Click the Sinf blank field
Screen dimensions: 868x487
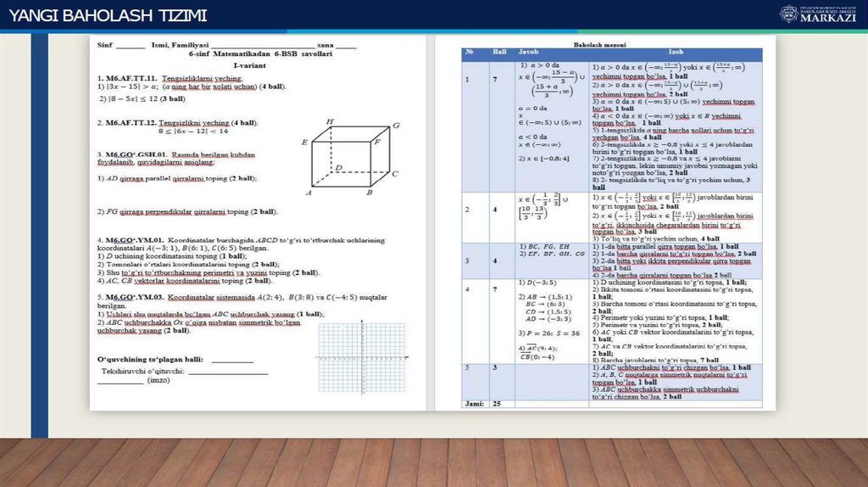click(x=131, y=47)
